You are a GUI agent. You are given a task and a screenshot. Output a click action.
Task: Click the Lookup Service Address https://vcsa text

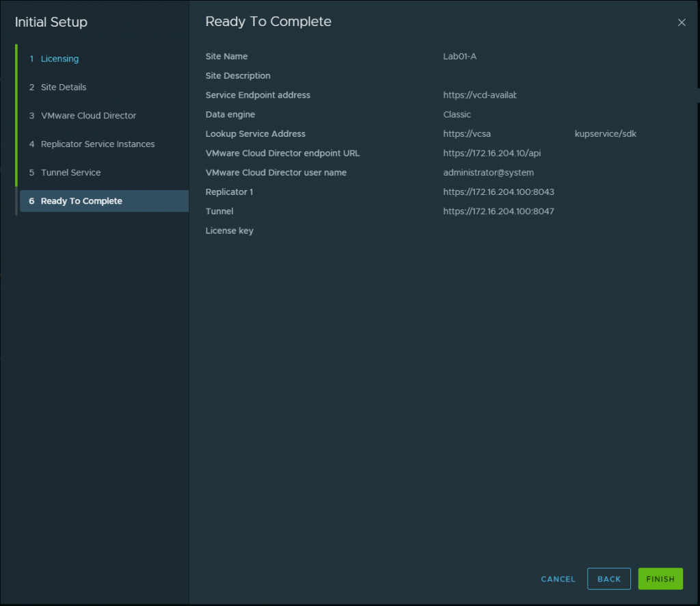click(x=466, y=134)
